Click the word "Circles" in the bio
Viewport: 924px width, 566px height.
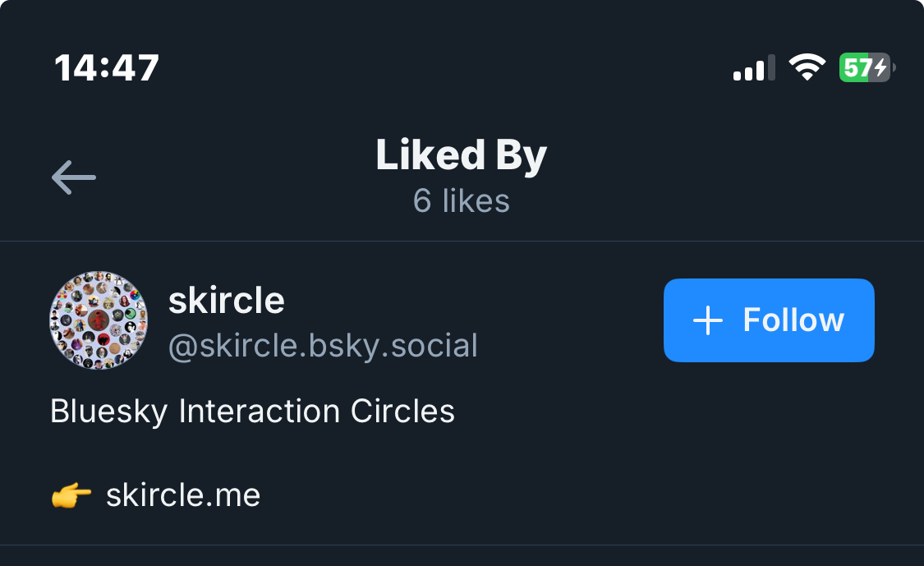(403, 411)
